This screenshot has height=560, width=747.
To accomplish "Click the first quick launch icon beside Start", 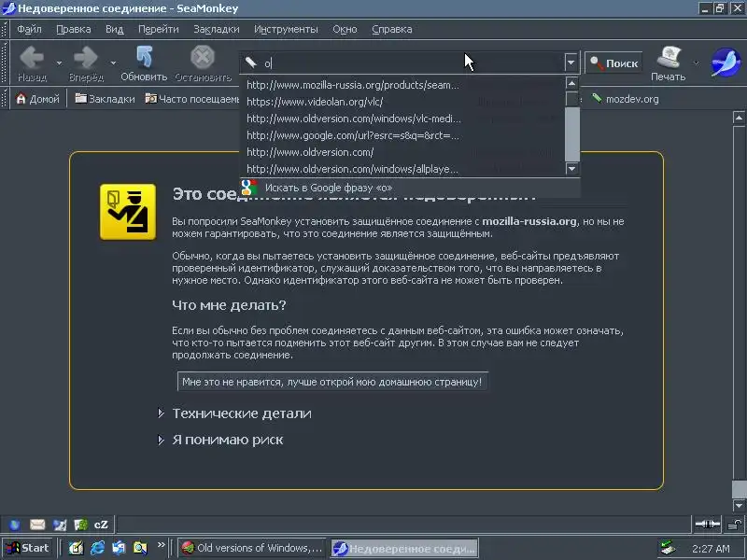I will [x=77, y=548].
